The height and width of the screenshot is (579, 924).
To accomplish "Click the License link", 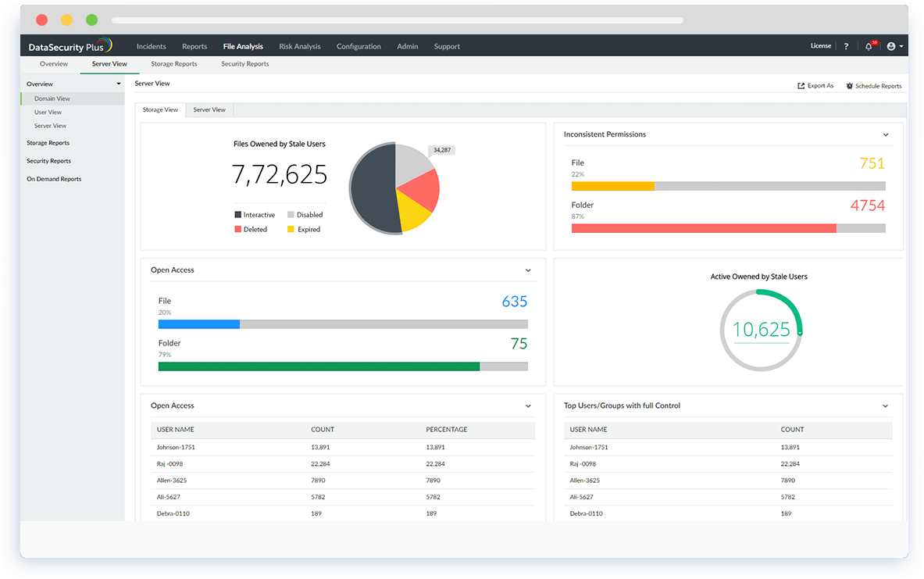I will (x=821, y=46).
